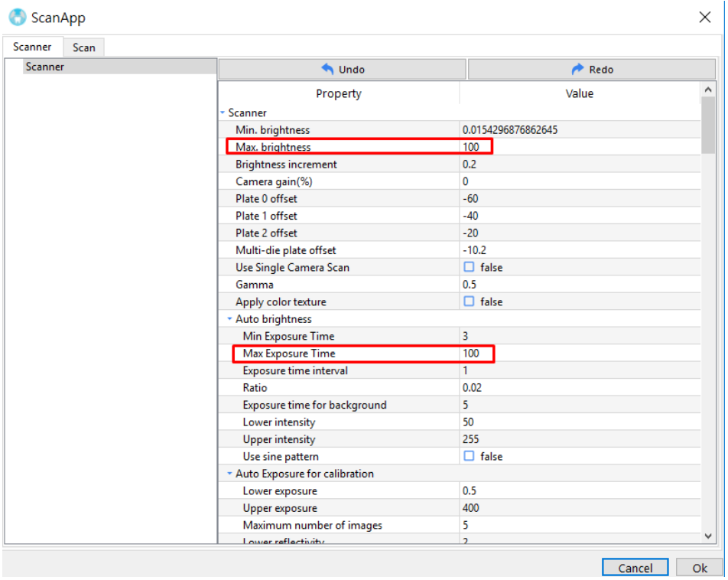This screenshot has width=728, height=580.
Task: Toggle the Apply color texture checkbox
Action: point(469,302)
